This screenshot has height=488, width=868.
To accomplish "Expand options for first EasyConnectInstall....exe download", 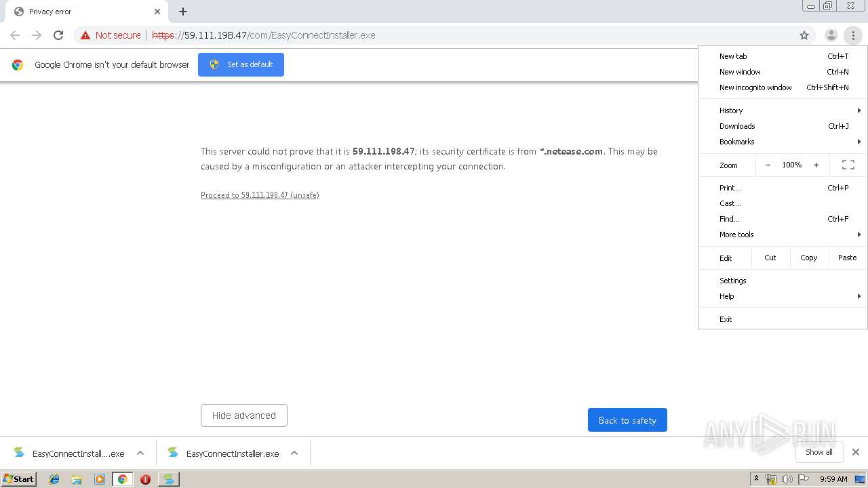I will pyautogui.click(x=140, y=453).
